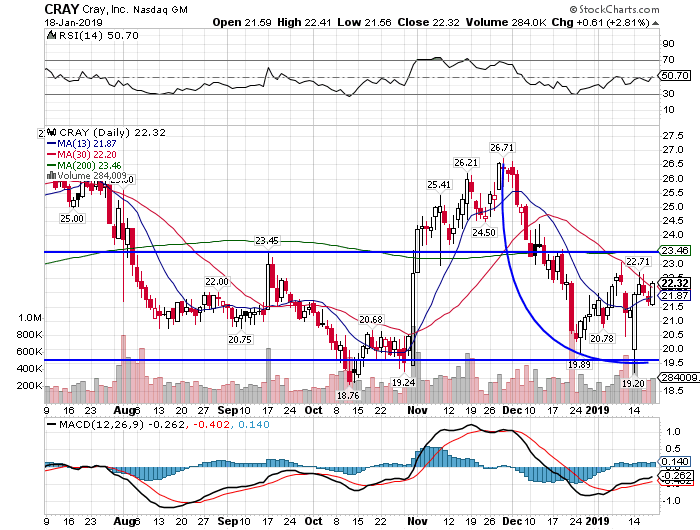The width and height of the screenshot is (700, 530).
Task: Click the blue 21.87 axis value tag
Action: (675, 296)
